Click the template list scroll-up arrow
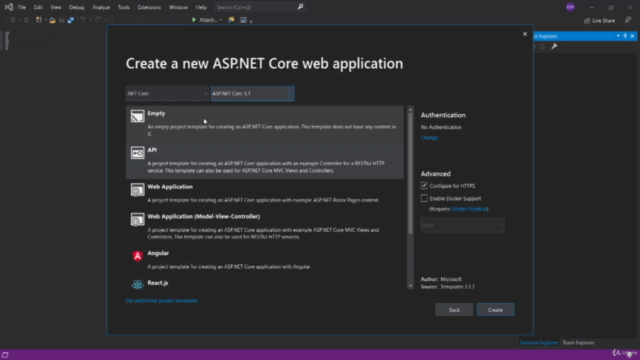The height and width of the screenshot is (360, 640). tap(410, 109)
